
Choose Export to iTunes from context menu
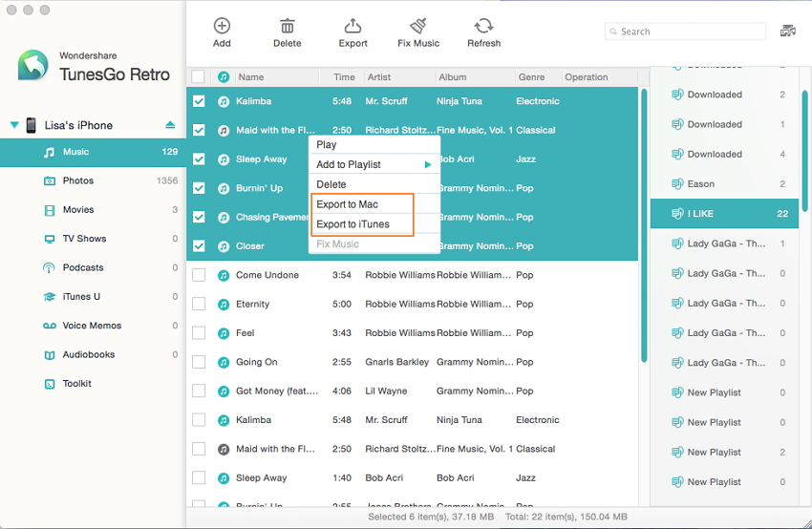tap(353, 224)
